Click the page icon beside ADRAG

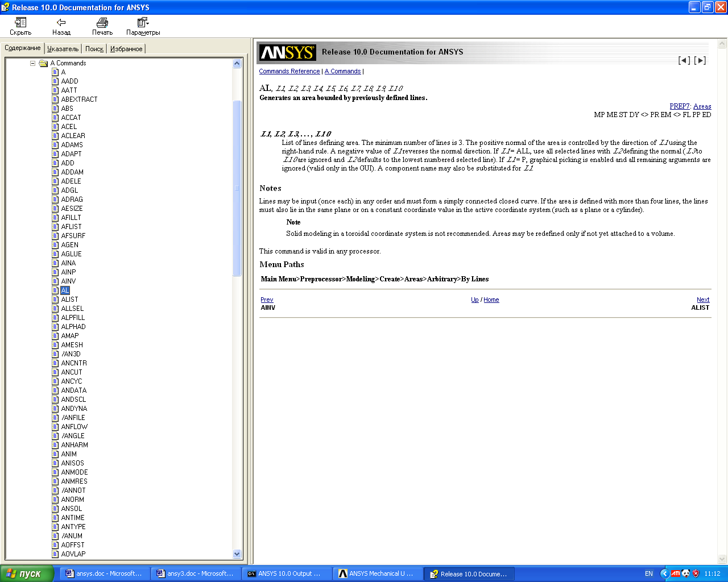click(x=55, y=199)
